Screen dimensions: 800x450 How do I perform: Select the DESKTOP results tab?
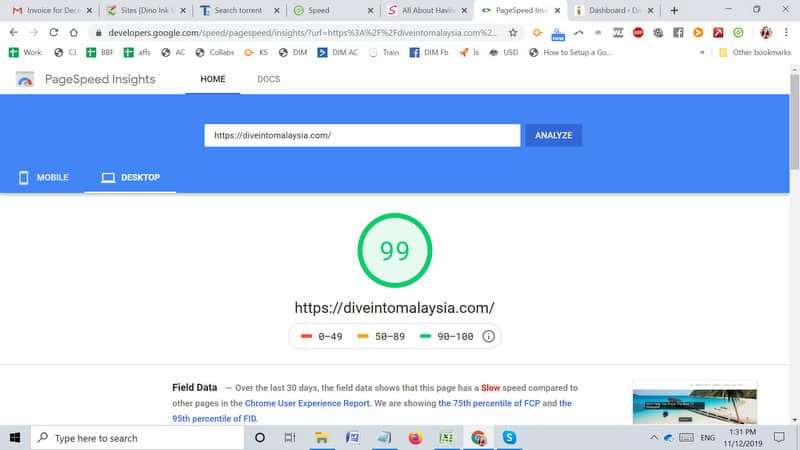(x=131, y=178)
